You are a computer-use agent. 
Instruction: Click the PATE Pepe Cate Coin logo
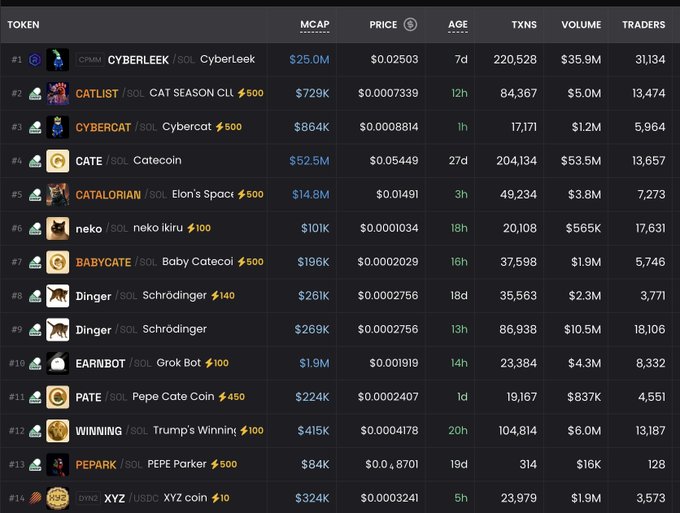click(57, 397)
